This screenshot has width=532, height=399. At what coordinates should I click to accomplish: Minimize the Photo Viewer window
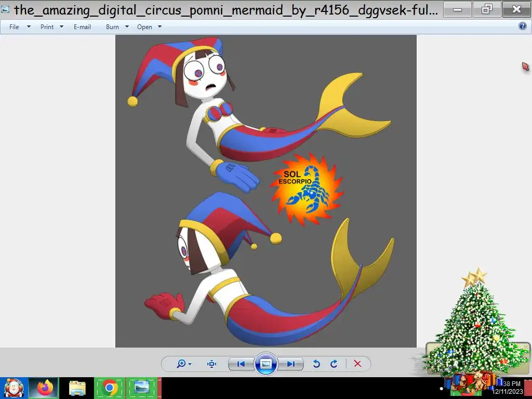457,9
